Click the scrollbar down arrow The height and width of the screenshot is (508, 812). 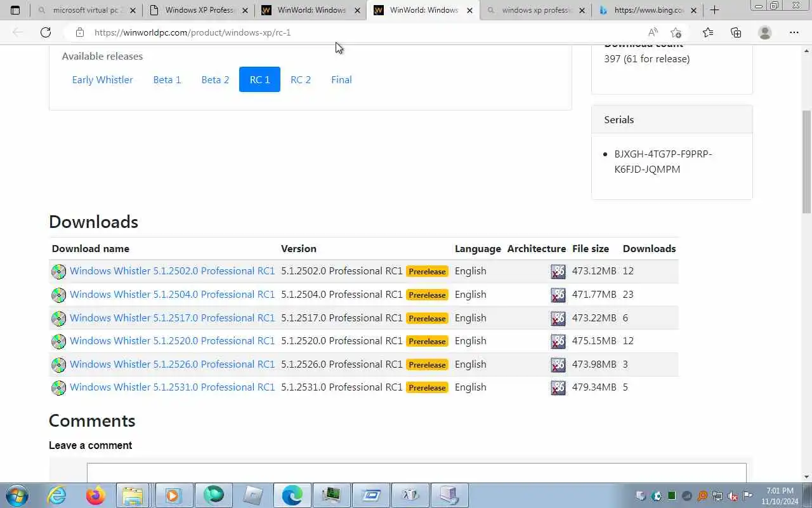click(x=807, y=477)
